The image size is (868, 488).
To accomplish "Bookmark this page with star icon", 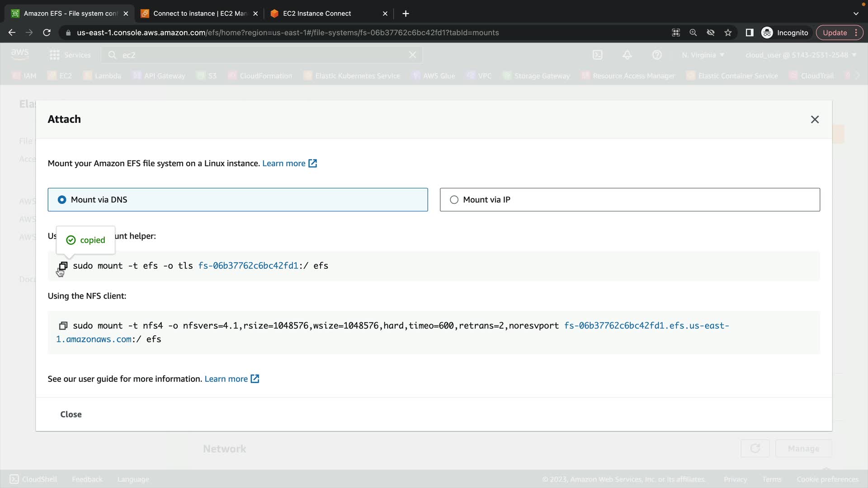I will [728, 33].
